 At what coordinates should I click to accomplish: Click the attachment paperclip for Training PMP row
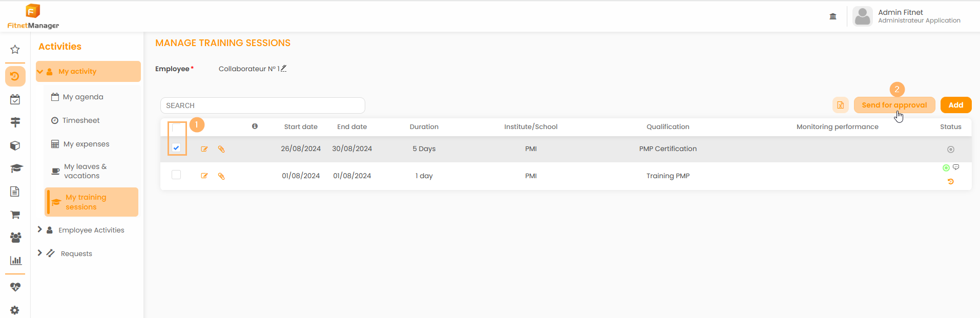221,176
